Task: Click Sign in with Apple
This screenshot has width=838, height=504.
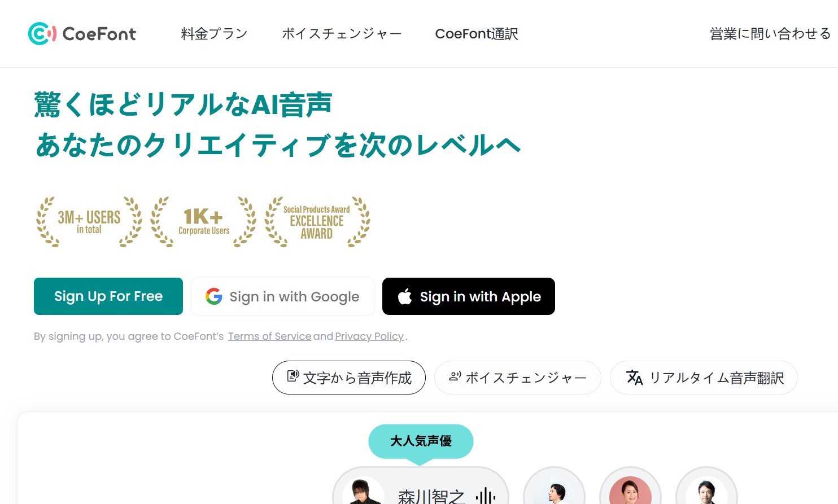Action: (x=469, y=296)
